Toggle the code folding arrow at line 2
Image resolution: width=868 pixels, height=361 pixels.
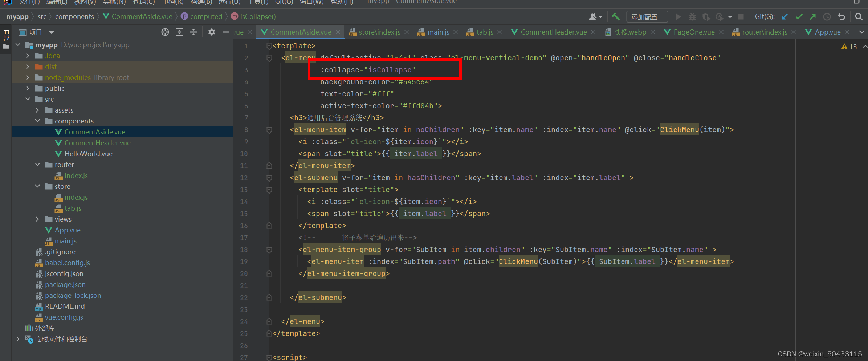pyautogui.click(x=269, y=58)
